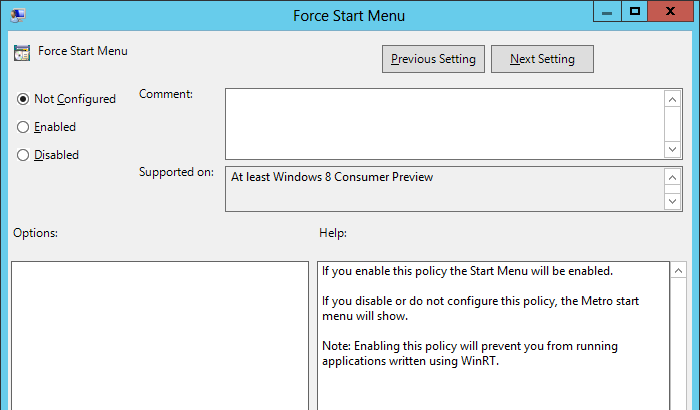
Task: Click the window system icon in title bar
Action: [x=17, y=15]
